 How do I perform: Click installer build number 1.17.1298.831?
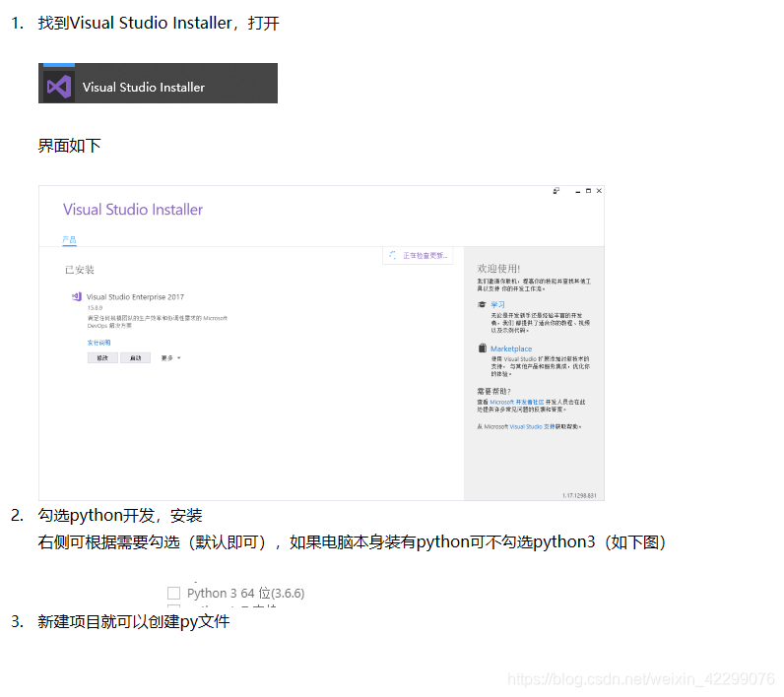point(579,495)
